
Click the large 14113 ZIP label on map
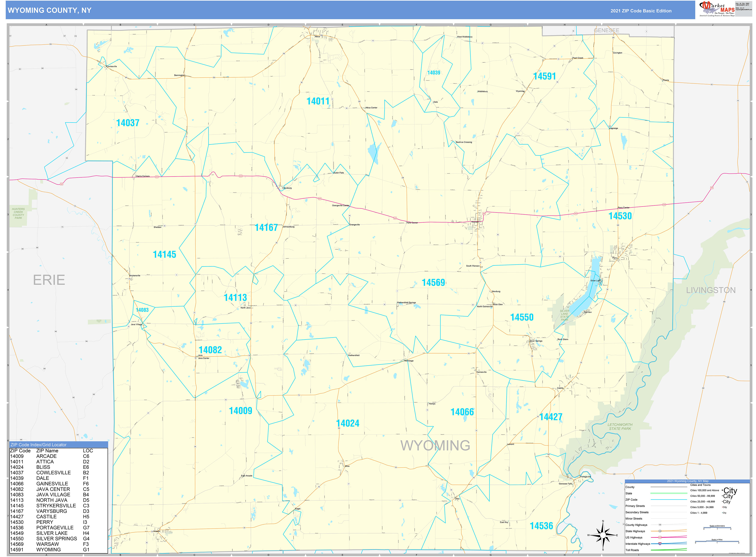[235, 297]
